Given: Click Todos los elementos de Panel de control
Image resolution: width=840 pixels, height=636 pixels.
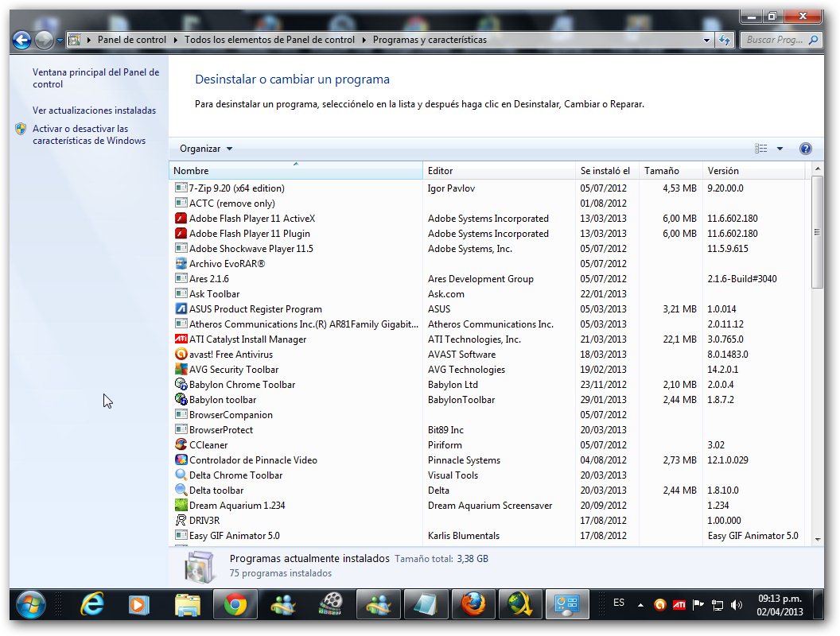Looking at the screenshot, I should (x=270, y=40).
